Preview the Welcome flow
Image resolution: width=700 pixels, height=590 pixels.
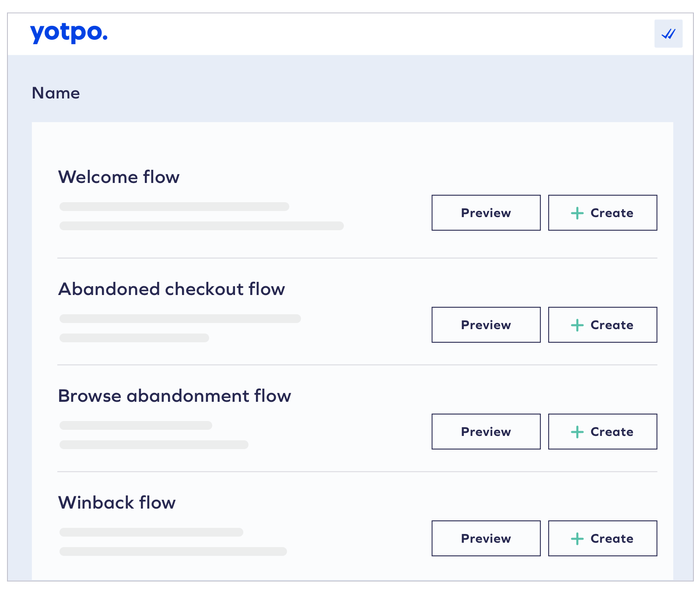486,213
